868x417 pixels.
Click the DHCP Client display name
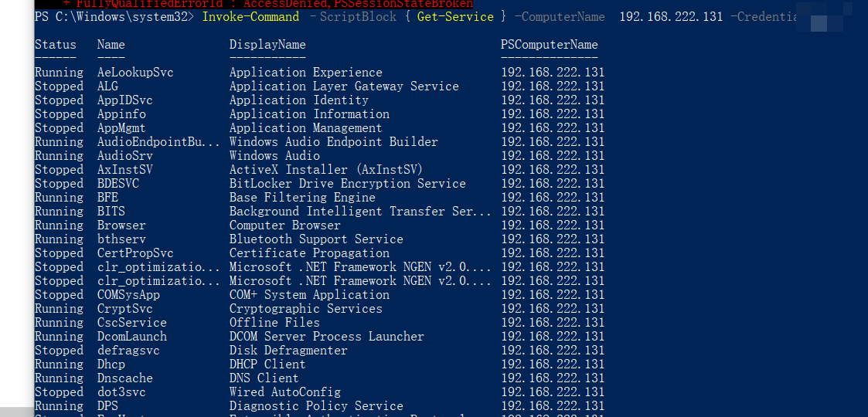click(x=267, y=364)
